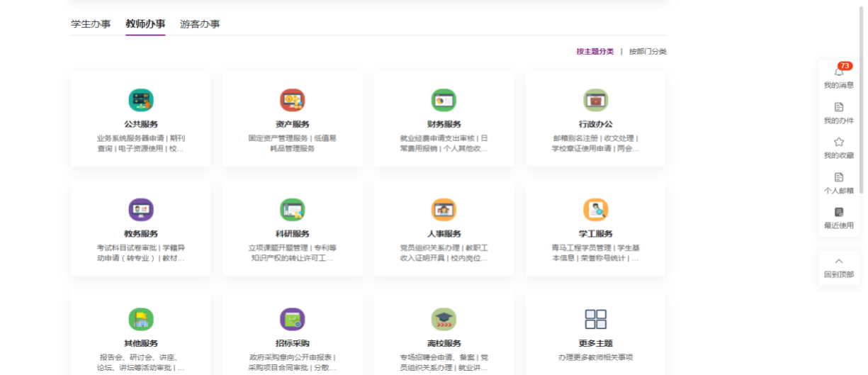The image size is (868, 375).
Task: Switch to the 学生办事 tab
Action: [x=91, y=24]
